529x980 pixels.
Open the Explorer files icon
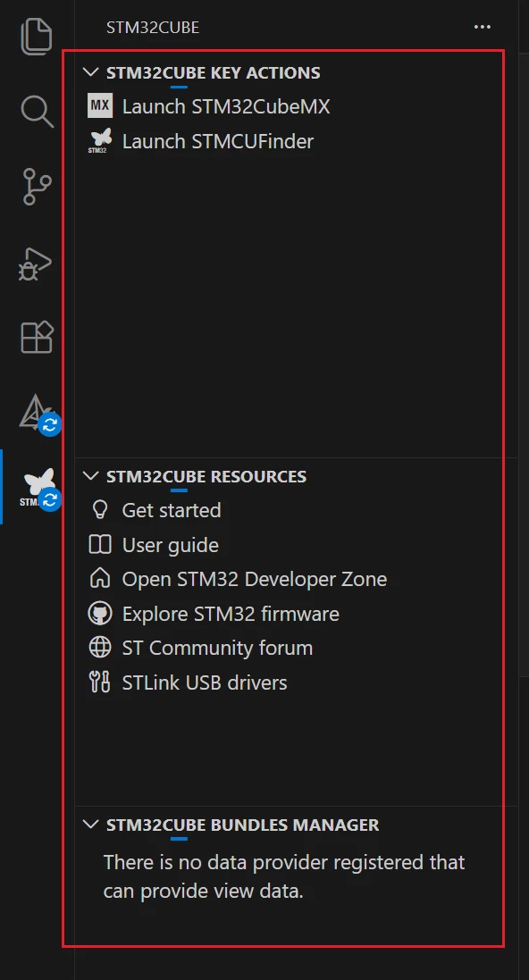pyautogui.click(x=37, y=37)
